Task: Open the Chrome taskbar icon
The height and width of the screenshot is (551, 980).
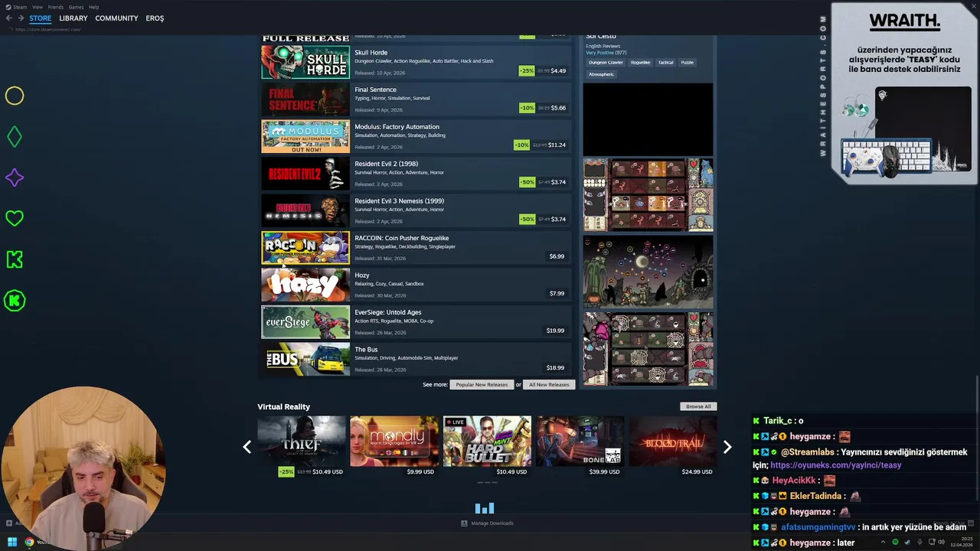Action: (29, 543)
